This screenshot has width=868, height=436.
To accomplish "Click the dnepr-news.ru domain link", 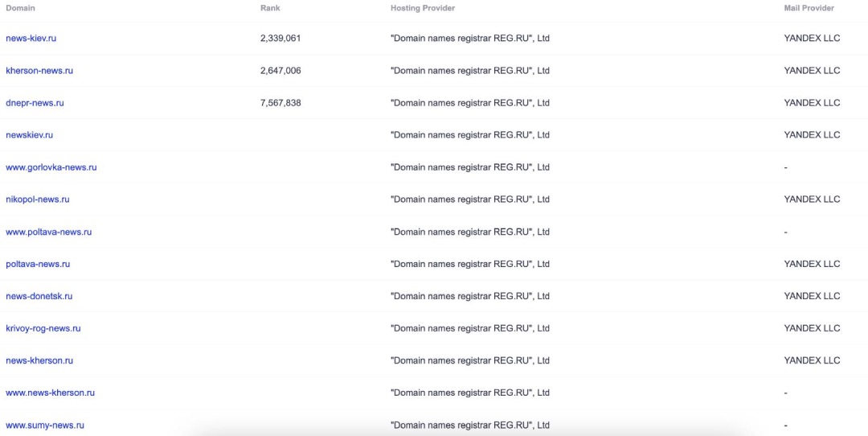I will [x=35, y=103].
